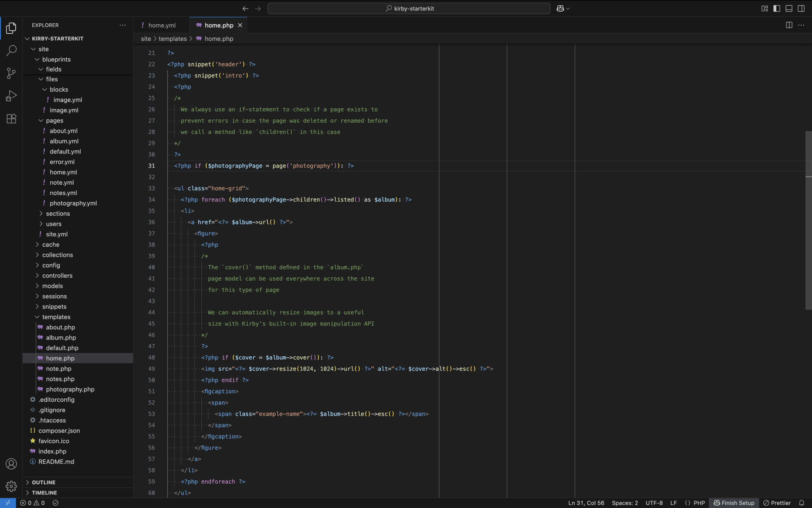Open the Run and Debug view
The width and height of the screenshot is (812, 508).
tap(11, 96)
